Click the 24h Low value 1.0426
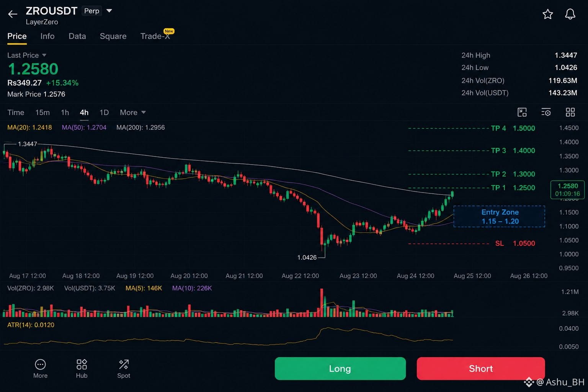The width and height of the screenshot is (588, 392). [x=566, y=67]
